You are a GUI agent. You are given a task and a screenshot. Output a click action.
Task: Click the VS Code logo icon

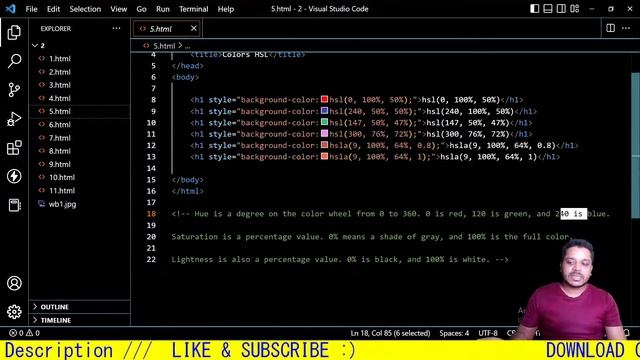tap(11, 9)
